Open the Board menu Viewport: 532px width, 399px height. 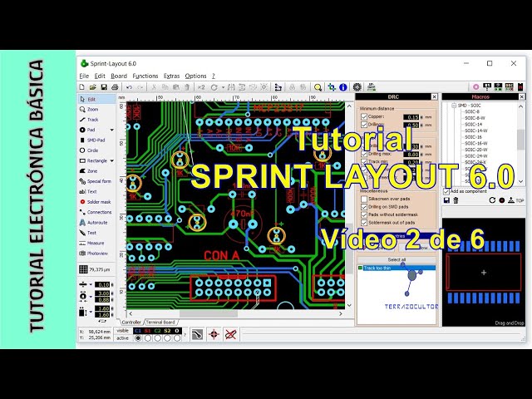coord(119,76)
